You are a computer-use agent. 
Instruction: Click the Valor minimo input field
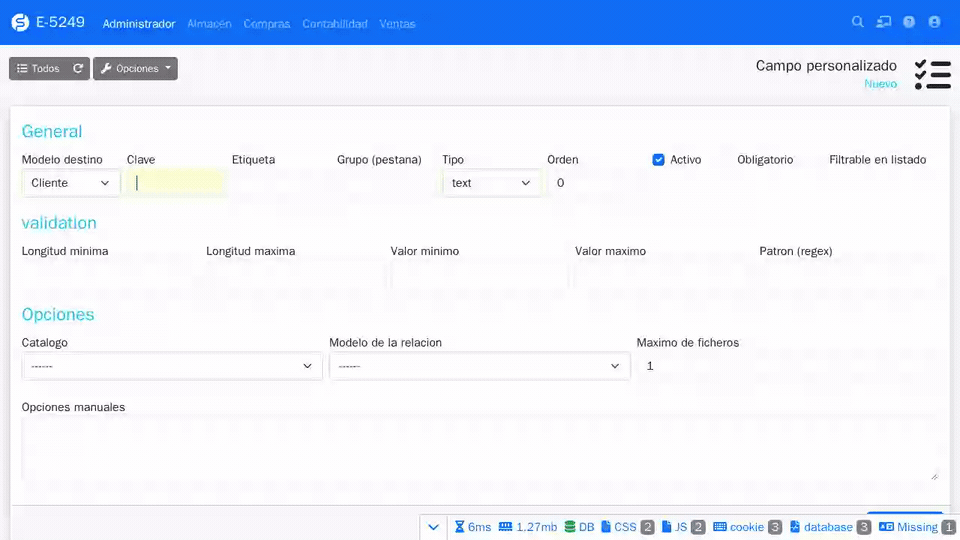pyautogui.click(x=479, y=275)
